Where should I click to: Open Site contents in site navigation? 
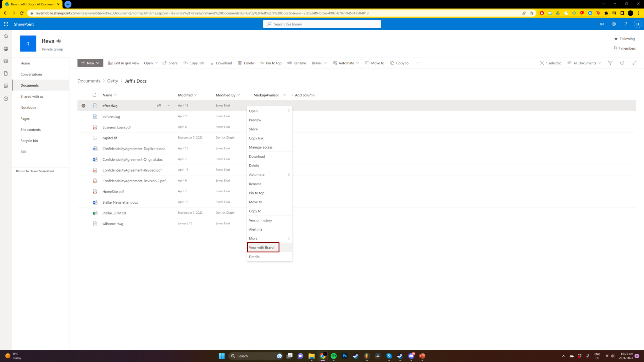click(31, 129)
